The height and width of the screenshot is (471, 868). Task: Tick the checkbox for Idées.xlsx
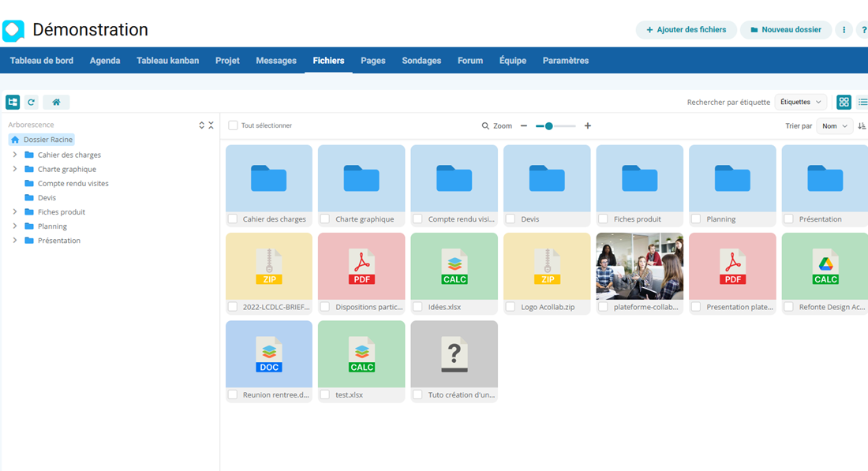[x=418, y=307]
